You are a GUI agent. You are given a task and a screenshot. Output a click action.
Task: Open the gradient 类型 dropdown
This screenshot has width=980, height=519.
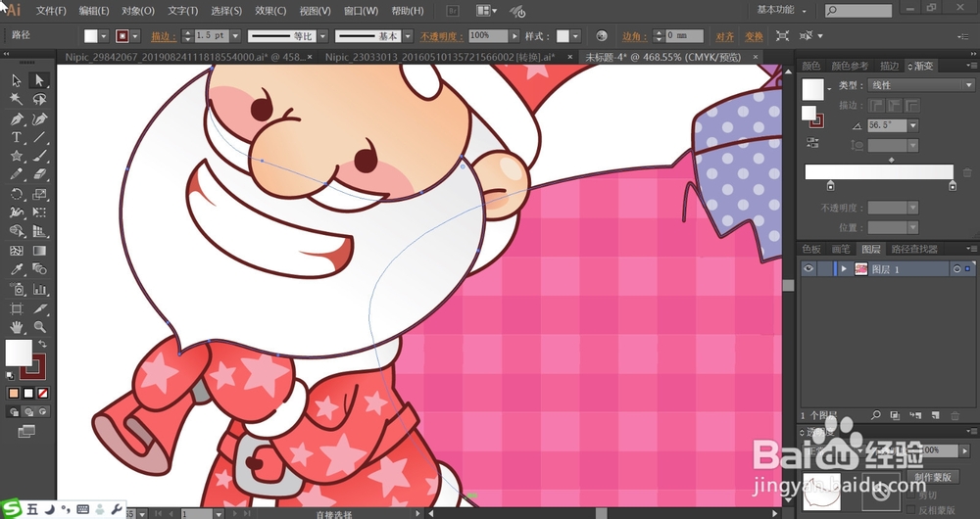pos(921,85)
